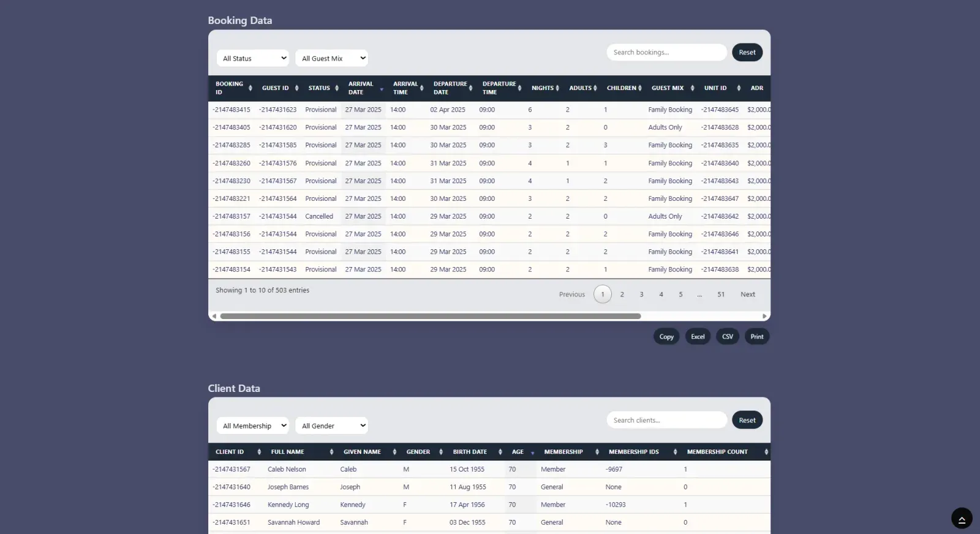Sort bookings by Nights column
Image resolution: width=980 pixels, height=534 pixels.
click(545, 88)
